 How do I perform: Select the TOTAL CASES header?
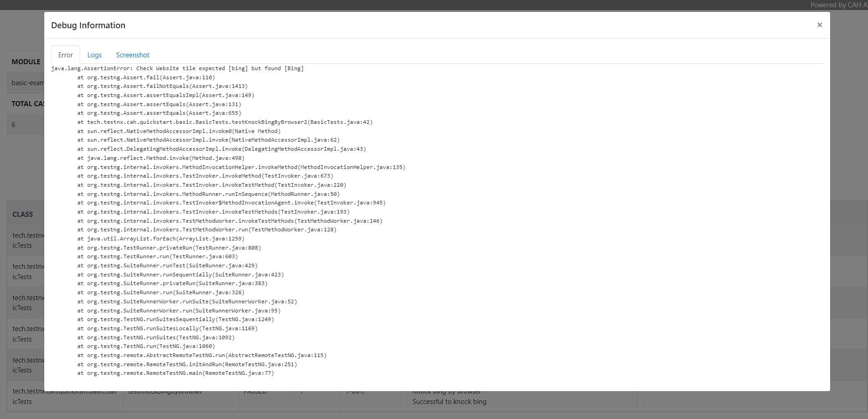click(28, 103)
